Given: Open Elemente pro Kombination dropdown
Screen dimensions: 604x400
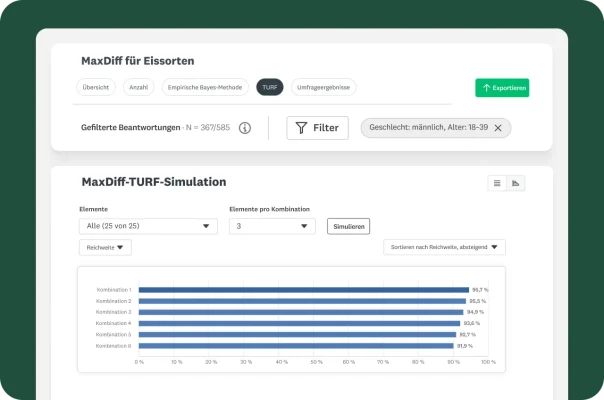Looking at the screenshot, I should point(272,226).
